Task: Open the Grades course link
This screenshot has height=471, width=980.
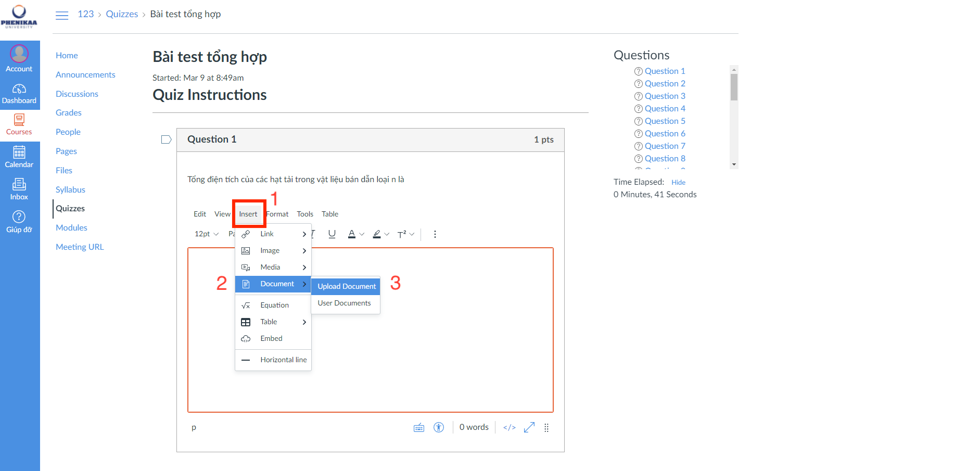Action: [69, 113]
